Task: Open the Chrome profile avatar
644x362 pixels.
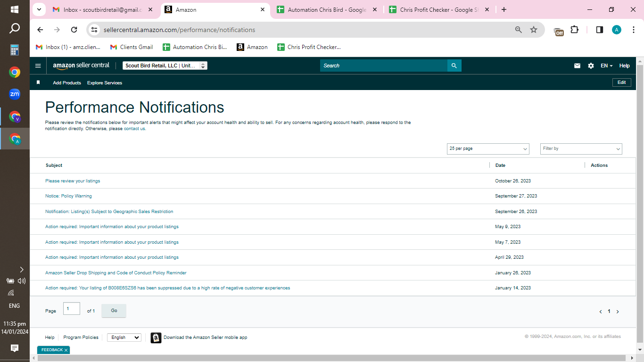Action: tap(617, 30)
